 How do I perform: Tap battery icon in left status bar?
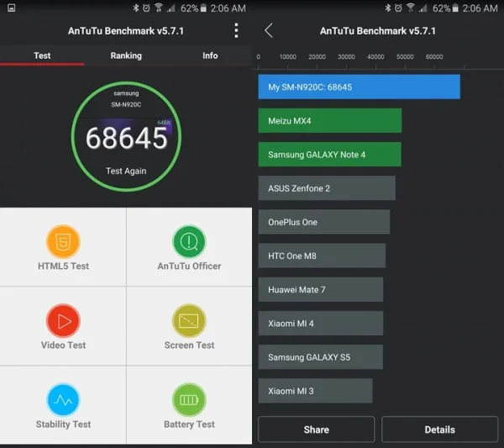coord(203,8)
